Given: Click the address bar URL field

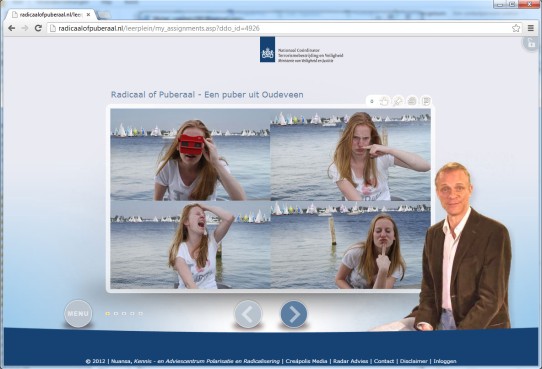Looking at the screenshot, I should 280,28.
